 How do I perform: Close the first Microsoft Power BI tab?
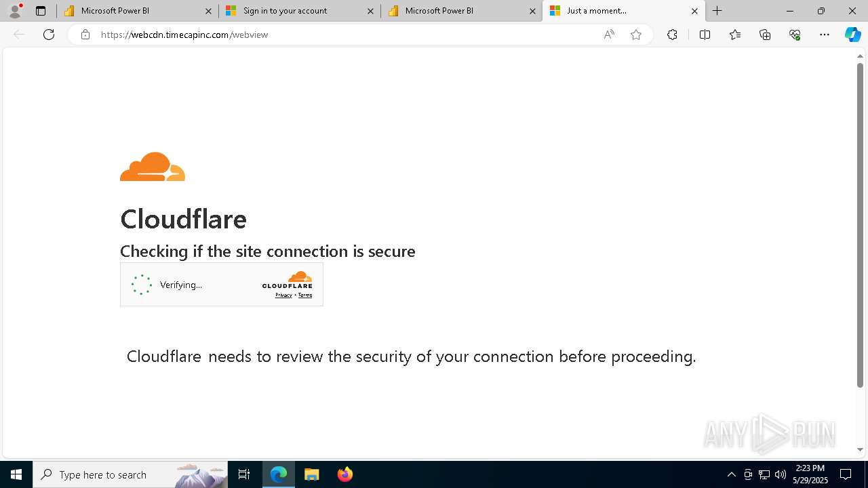pos(208,11)
